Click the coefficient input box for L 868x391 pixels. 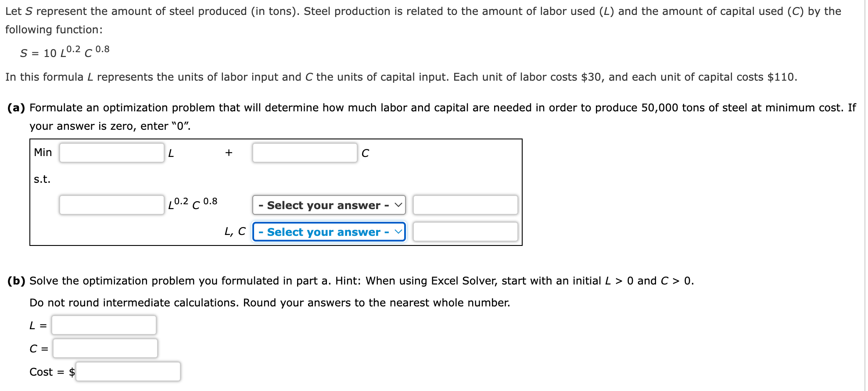(x=112, y=153)
